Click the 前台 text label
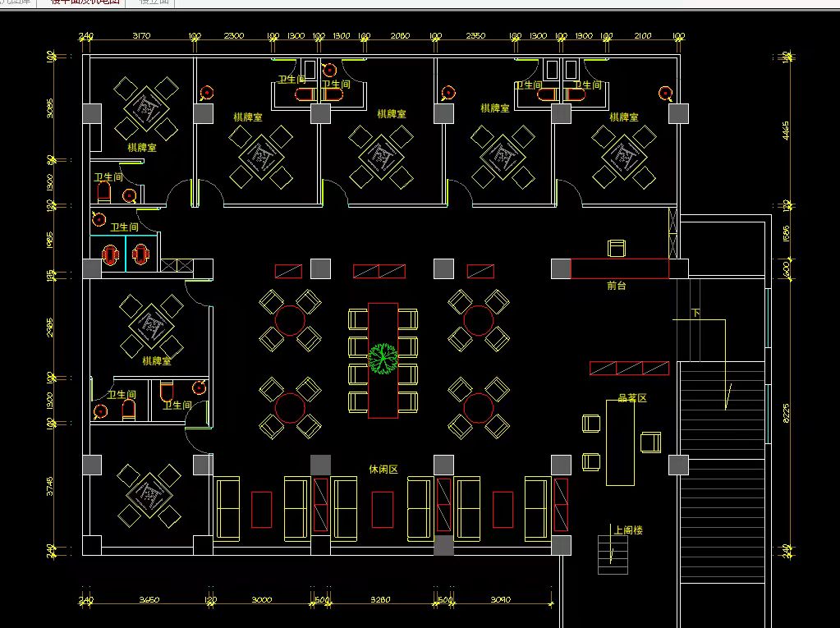Image resolution: width=840 pixels, height=628 pixels. (x=617, y=286)
